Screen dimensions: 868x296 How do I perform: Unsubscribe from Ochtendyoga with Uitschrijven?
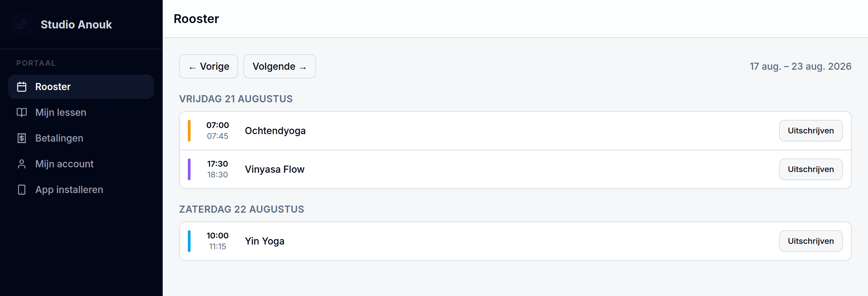[811, 131]
